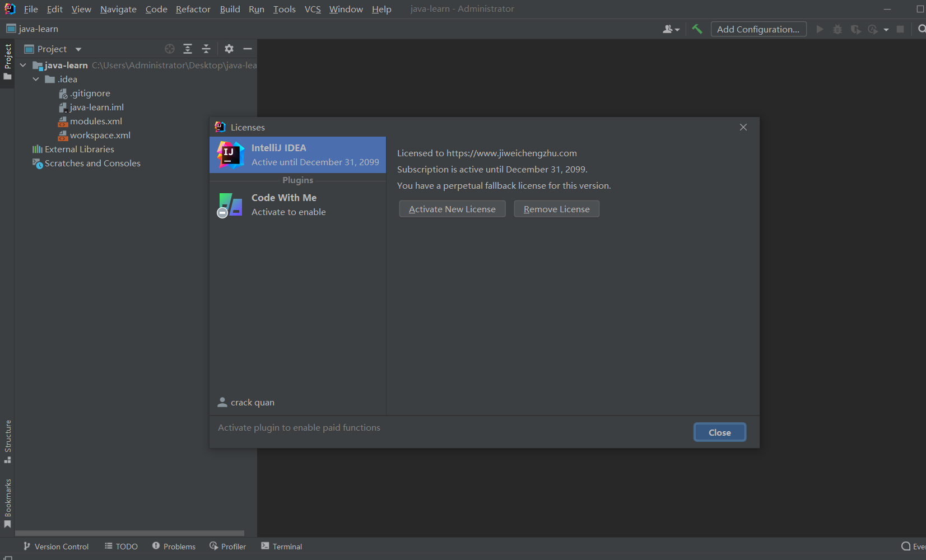This screenshot has width=926, height=560.
Task: Open the File menu
Action: pyautogui.click(x=31, y=9)
